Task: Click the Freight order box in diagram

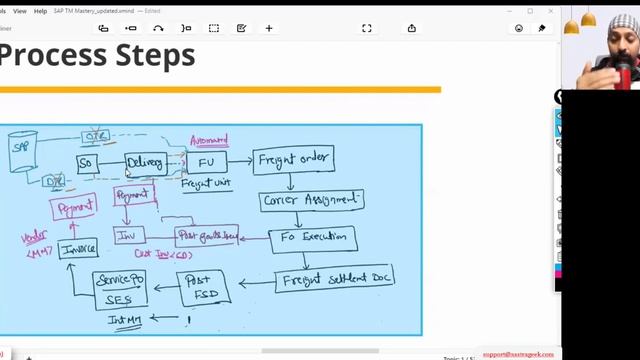Action: 294,160
